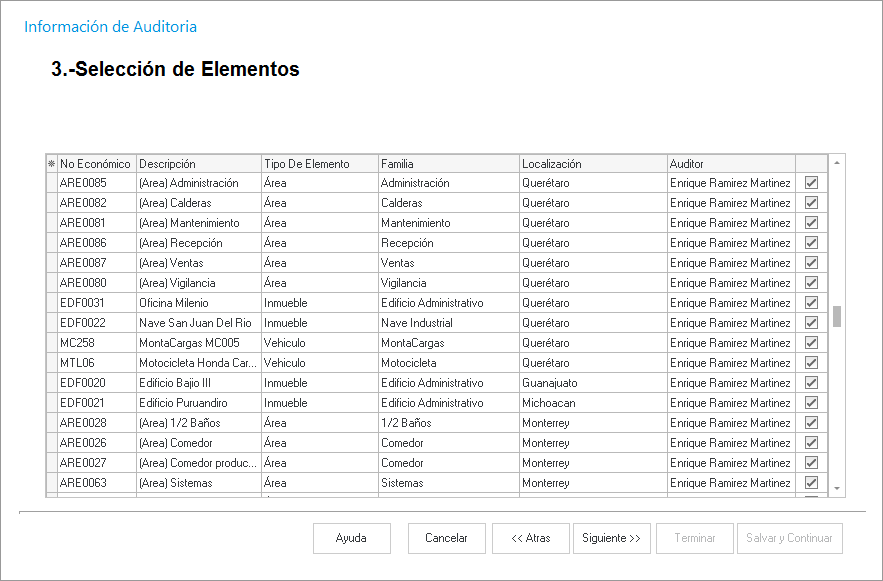Go back with the << Atras button
The width and height of the screenshot is (883, 581).
click(530, 538)
